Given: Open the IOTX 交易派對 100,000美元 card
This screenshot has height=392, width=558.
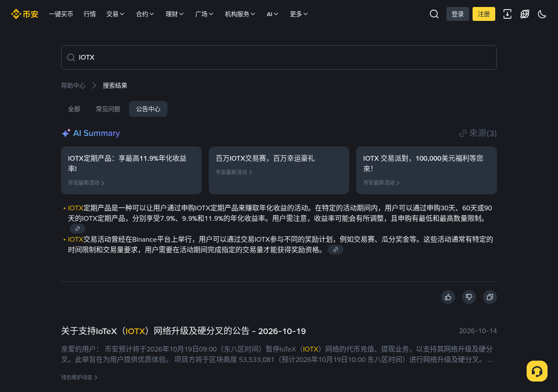Looking at the screenshot, I should point(426,170).
